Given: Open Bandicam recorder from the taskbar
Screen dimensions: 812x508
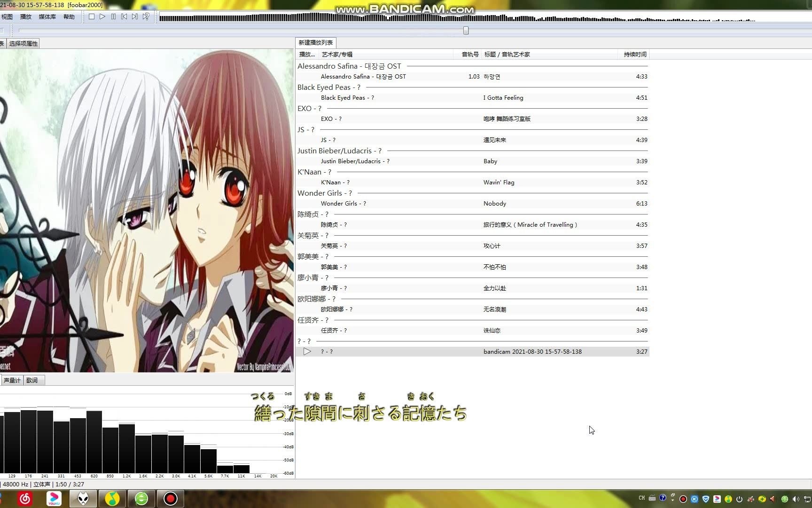Looking at the screenshot, I should coord(171,499).
